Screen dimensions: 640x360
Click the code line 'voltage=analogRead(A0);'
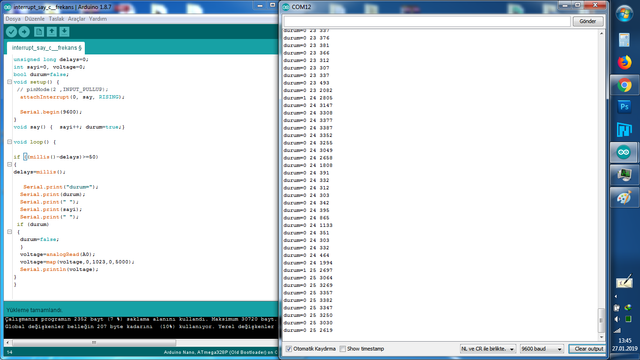coord(58,254)
